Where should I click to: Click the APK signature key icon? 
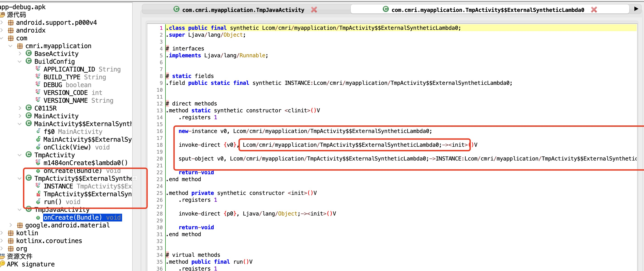click(x=3, y=263)
